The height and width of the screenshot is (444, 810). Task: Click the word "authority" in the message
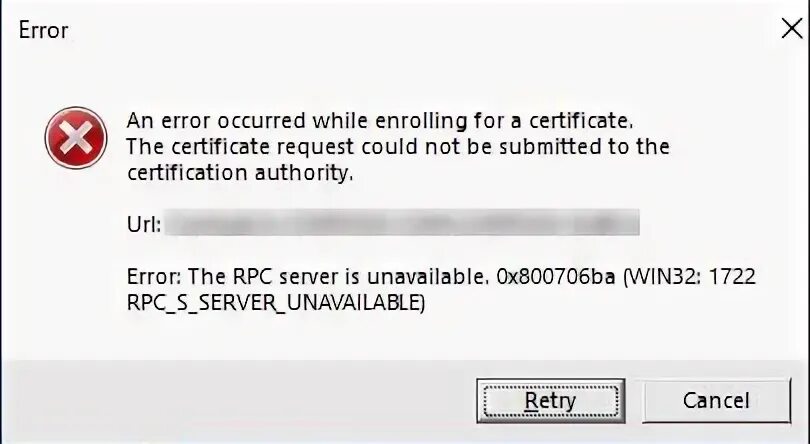304,173
